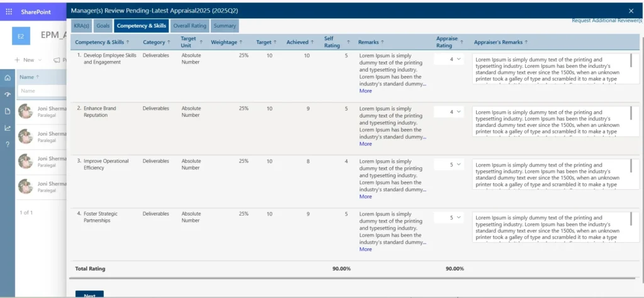644x298 pixels.
Task: Click the Next button
Action: 89,294
